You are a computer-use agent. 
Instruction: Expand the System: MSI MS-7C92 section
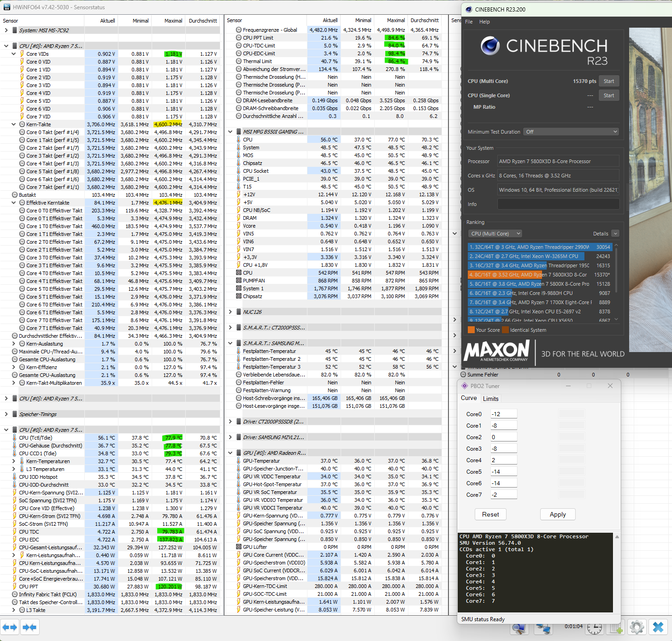pos(6,30)
